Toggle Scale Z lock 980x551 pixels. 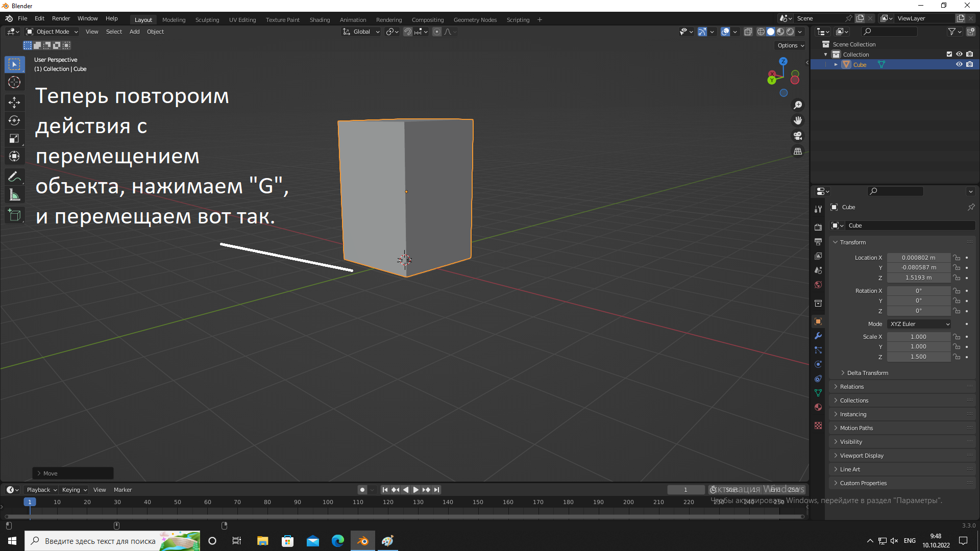coord(957,357)
